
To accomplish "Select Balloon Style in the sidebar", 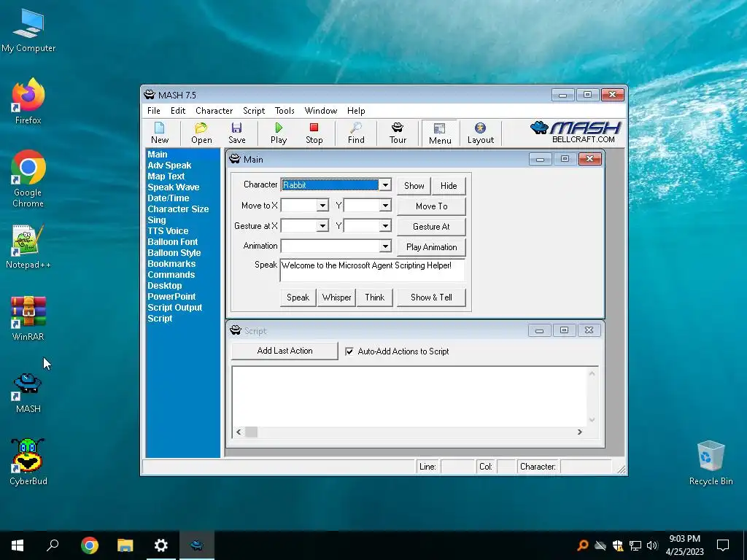I will [x=174, y=253].
